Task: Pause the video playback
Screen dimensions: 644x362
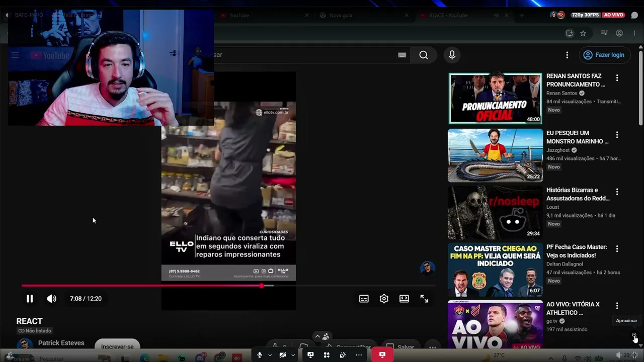Action: [x=30, y=299]
